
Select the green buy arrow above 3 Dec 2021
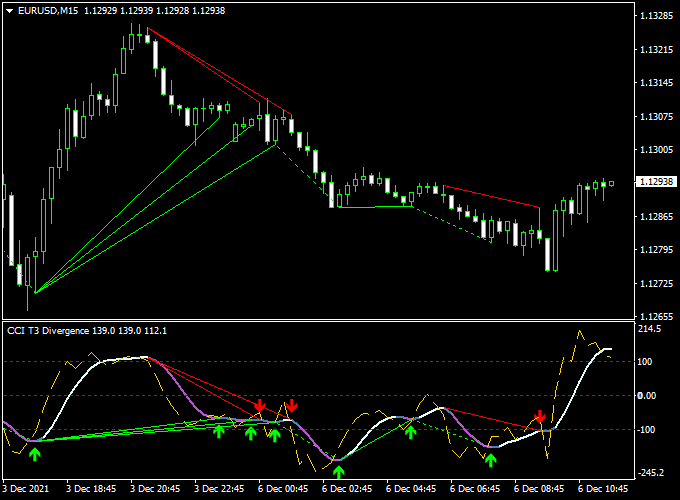[35, 454]
